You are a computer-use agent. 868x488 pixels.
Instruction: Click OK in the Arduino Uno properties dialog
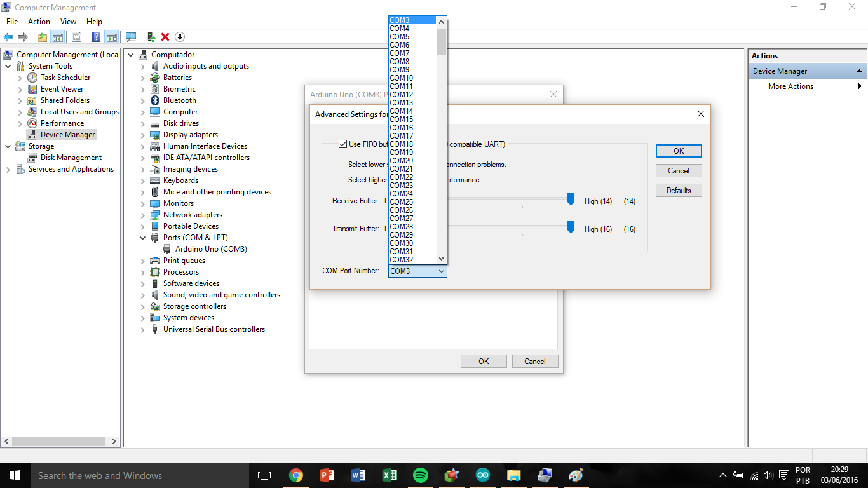click(484, 361)
